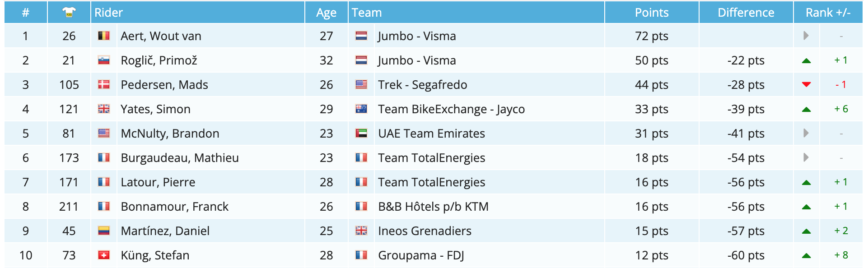The image size is (868, 268).
Task: Click Colombian flag next to Daniel Martínez
Action: [x=104, y=231]
